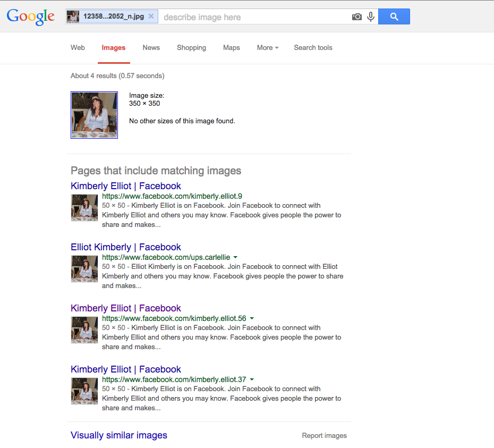The height and width of the screenshot is (448, 494).
Task: Click the ups.carlellie Facebook URL text
Action: [166, 257]
